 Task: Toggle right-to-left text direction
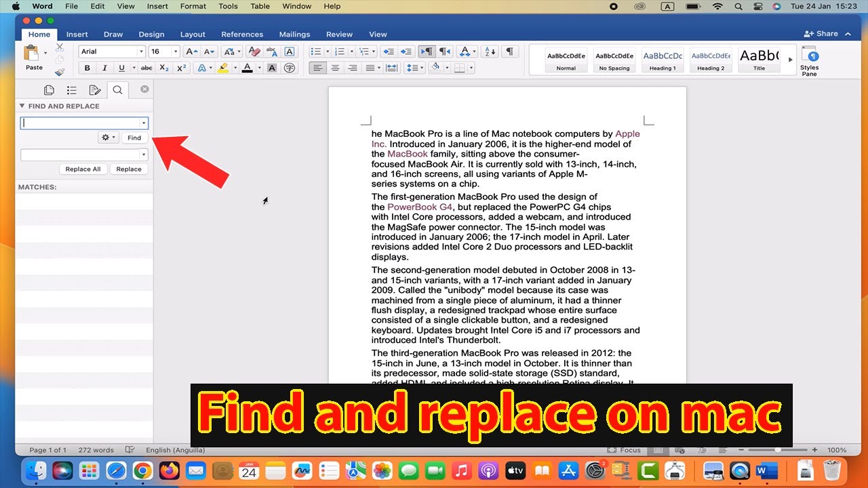tap(444, 52)
